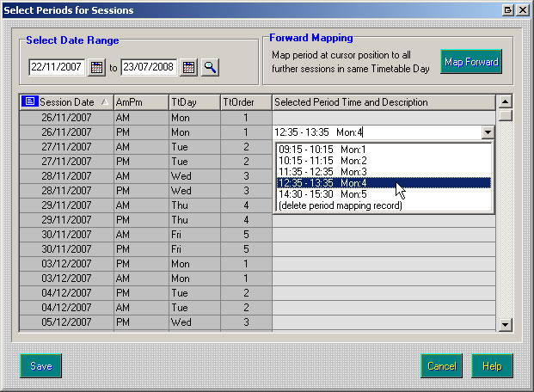Screen dimensions: 534x392
Task: Click the scrollbar down arrow
Action: coord(506,324)
